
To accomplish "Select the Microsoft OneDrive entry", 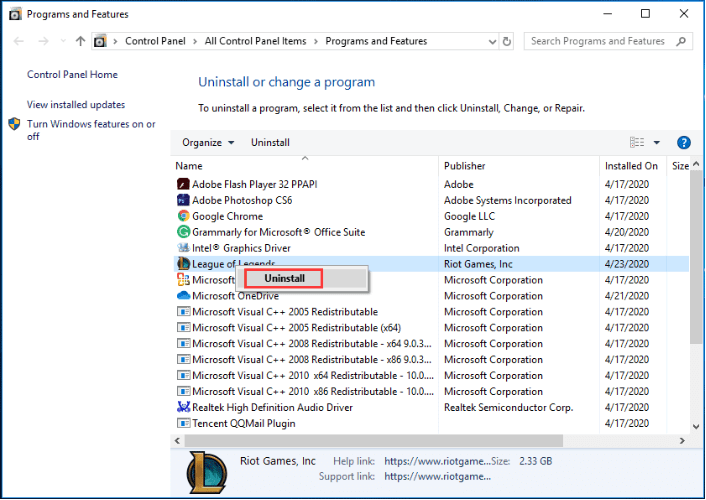I will coord(235,295).
